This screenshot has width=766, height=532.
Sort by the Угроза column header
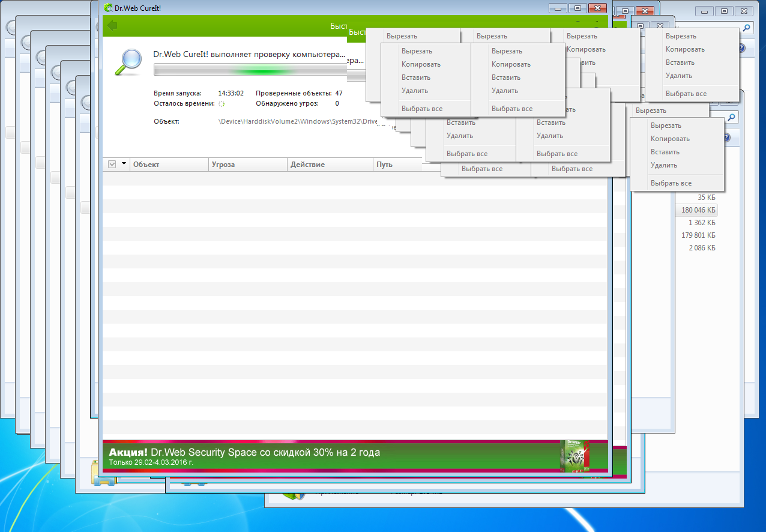(x=246, y=165)
